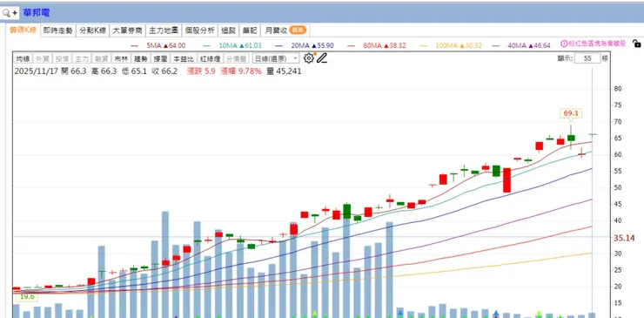The image size is (644, 318).
Task: Click the 2025/11/17 date text
Action: click(36, 71)
